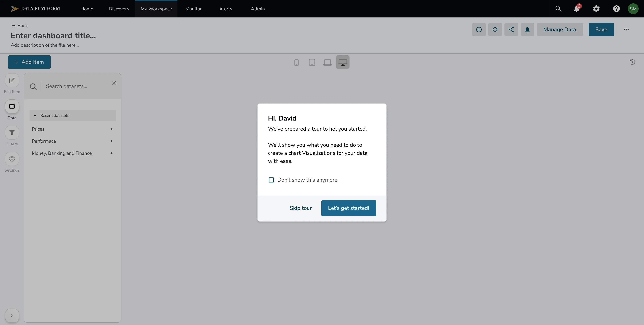This screenshot has width=644, height=325.
Task: Click Let's get started! button
Action: coord(348,208)
